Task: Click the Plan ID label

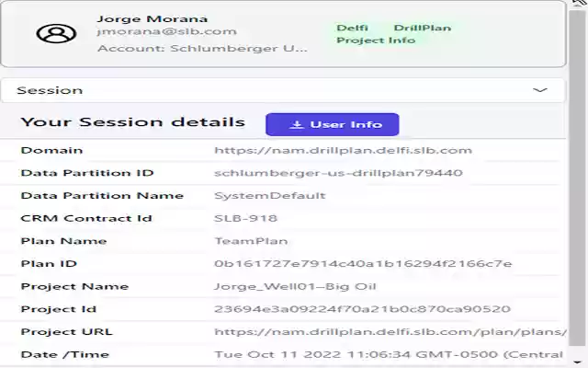Action: tap(49, 264)
